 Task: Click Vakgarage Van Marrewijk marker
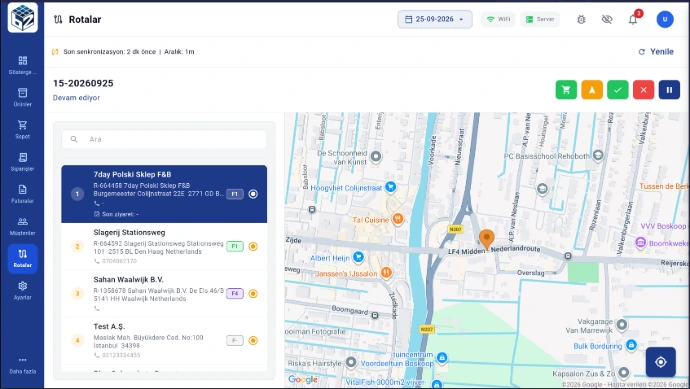click(621, 325)
